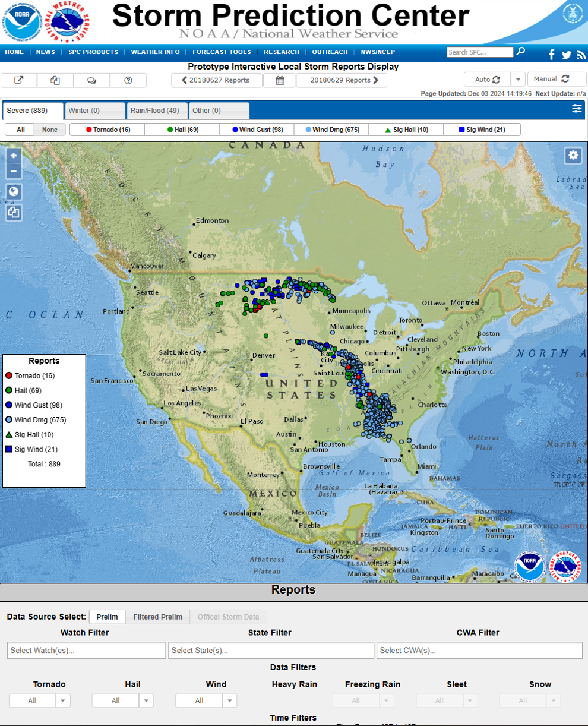Open the RESEARCH menu
588x726 pixels.
282,52
